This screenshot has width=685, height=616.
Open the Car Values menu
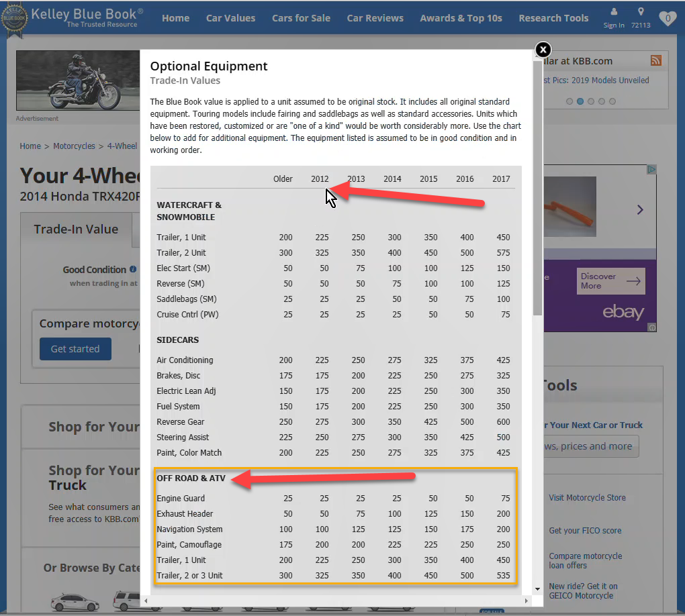pos(230,18)
